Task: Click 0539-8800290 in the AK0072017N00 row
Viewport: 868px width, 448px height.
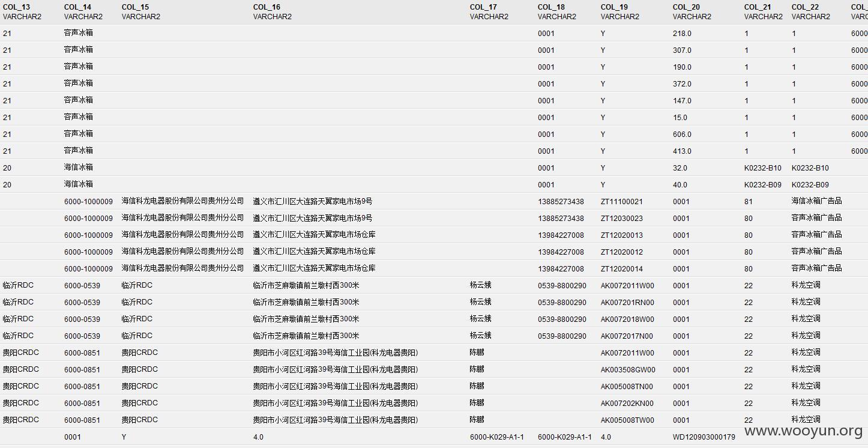Action: click(x=562, y=336)
